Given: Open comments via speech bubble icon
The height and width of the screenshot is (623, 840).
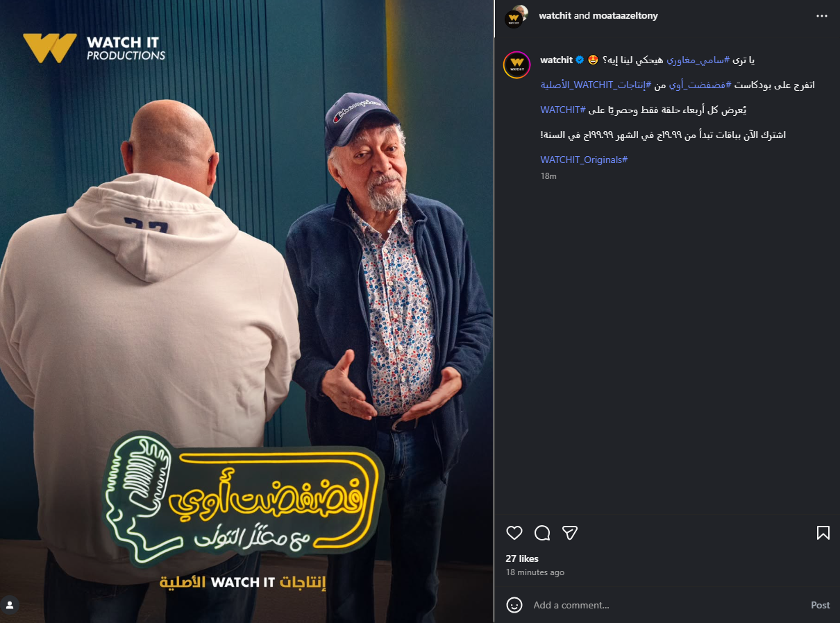Looking at the screenshot, I should point(542,533).
